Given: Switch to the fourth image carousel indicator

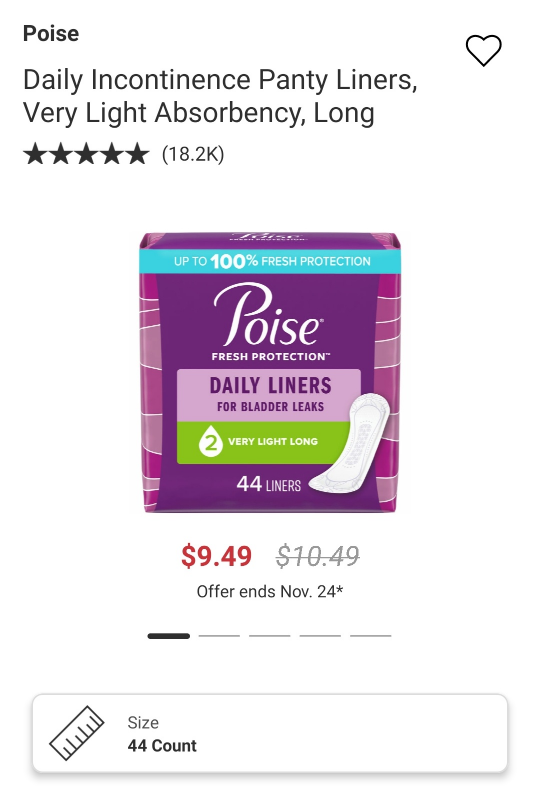Looking at the screenshot, I should [x=320, y=636].
